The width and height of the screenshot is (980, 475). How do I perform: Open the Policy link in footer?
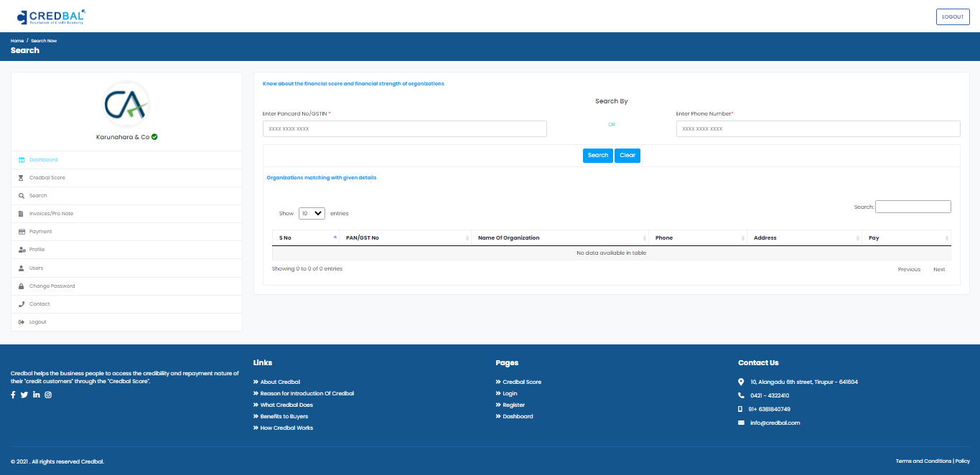pos(963,461)
